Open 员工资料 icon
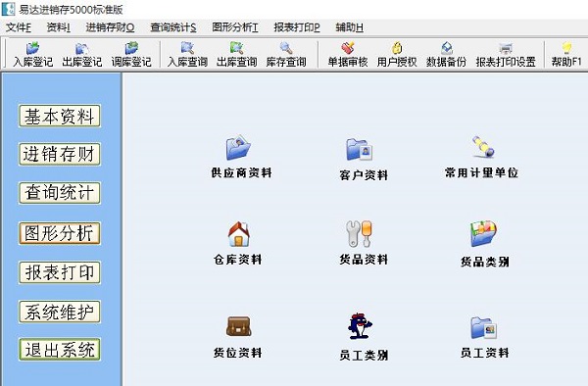Image resolution: width=588 pixels, height=386 pixels. point(484,328)
